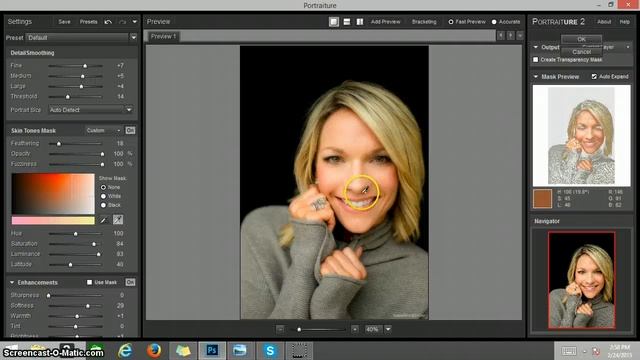Set Show Mask to Black
The height and width of the screenshot is (360, 640).
(x=103, y=205)
